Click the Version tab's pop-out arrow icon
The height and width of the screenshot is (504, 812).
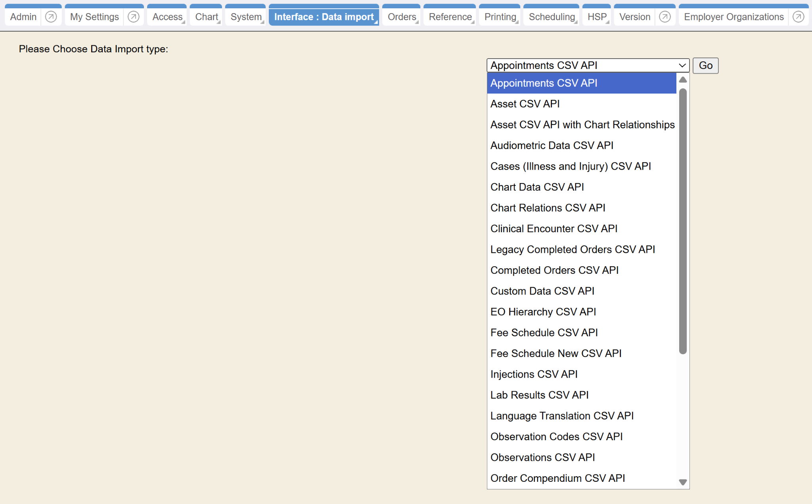click(665, 17)
